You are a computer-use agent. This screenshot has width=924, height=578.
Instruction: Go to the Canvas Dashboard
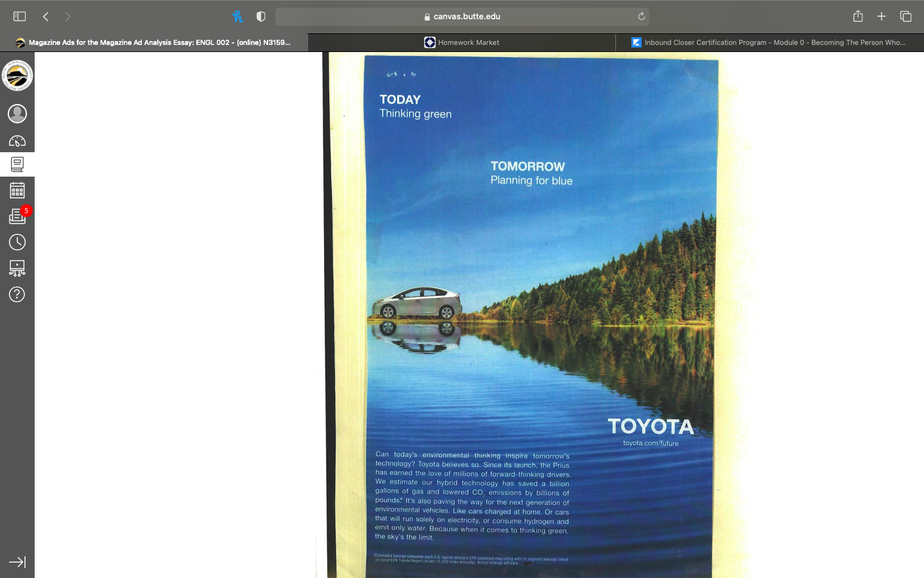[17, 141]
